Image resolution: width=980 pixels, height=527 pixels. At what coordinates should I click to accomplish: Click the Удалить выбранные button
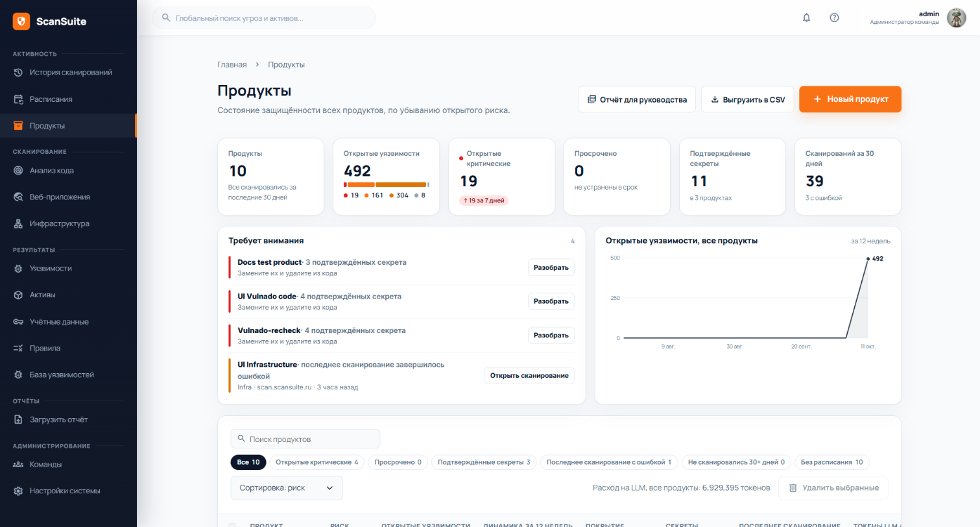(x=833, y=487)
